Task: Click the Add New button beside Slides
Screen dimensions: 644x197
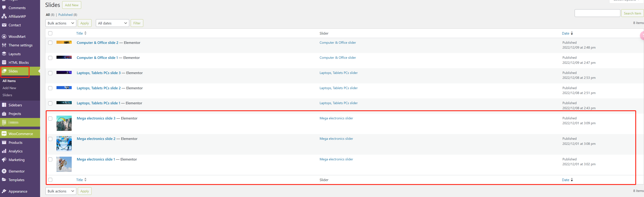Action: 72,5
